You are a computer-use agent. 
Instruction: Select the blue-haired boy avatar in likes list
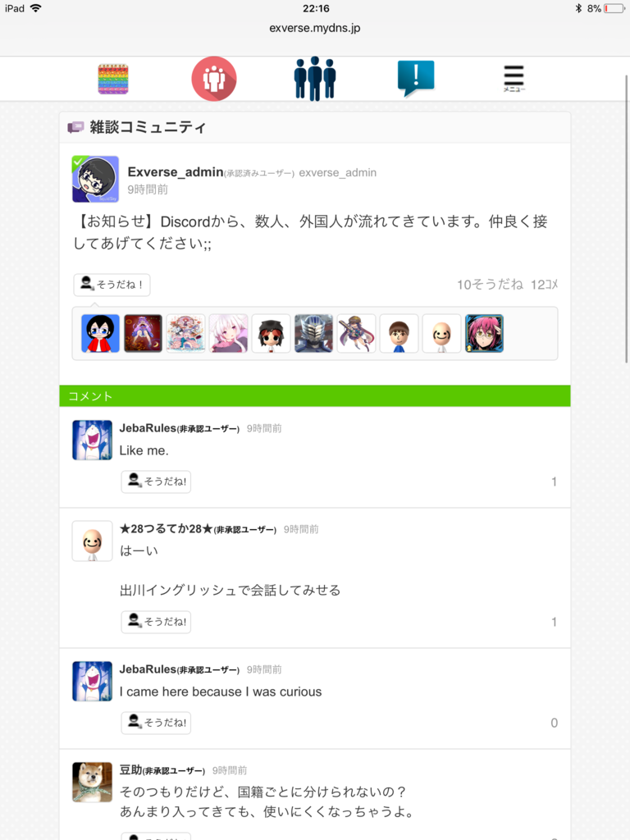(x=100, y=333)
